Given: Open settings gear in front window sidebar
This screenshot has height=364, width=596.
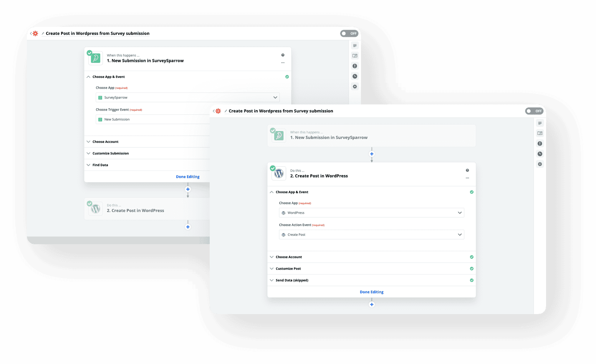Looking at the screenshot, I should click(540, 164).
